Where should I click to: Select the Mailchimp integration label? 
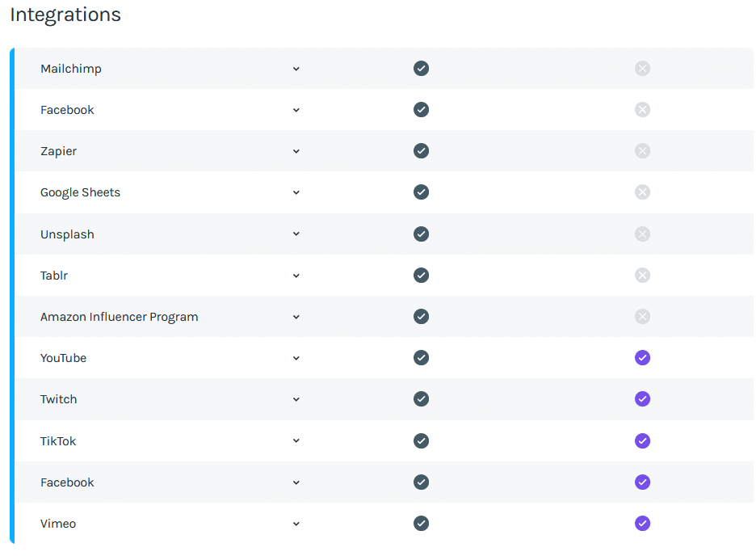click(x=71, y=69)
